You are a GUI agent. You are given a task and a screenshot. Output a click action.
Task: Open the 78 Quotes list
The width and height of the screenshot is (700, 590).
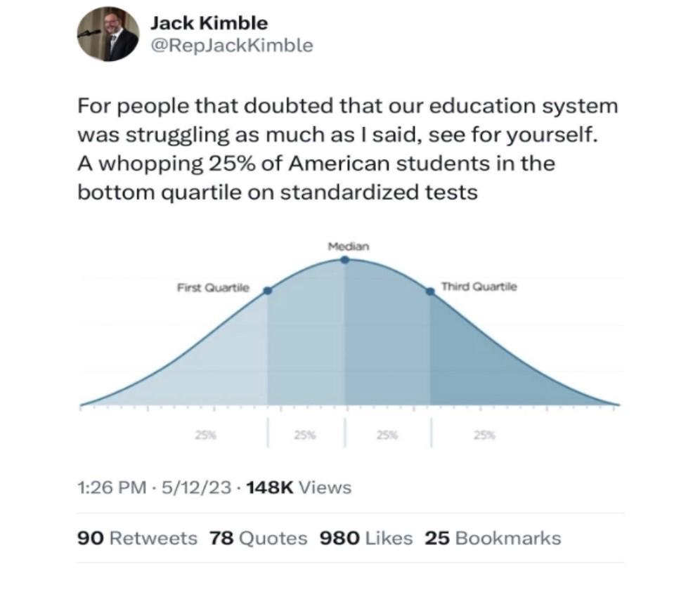click(259, 538)
